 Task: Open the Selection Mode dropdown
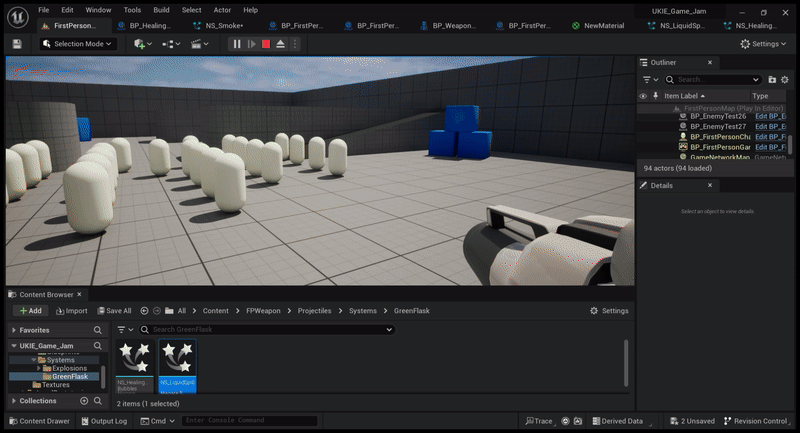(x=79, y=44)
